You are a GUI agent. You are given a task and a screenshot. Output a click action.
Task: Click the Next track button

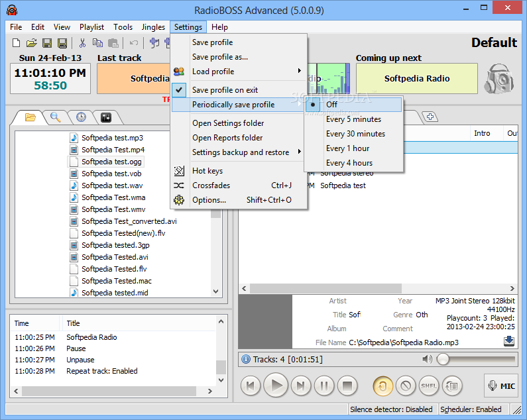pos(301,386)
